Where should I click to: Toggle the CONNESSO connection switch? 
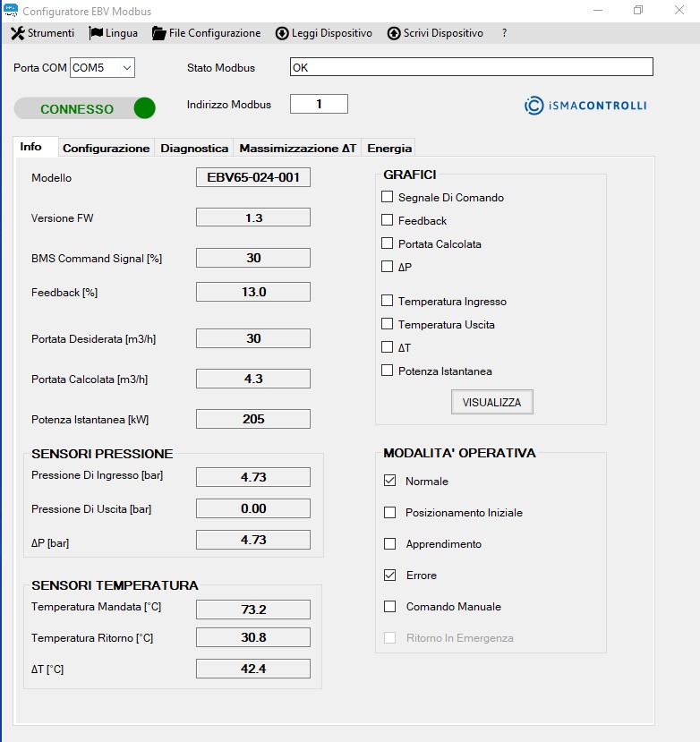click(x=85, y=108)
